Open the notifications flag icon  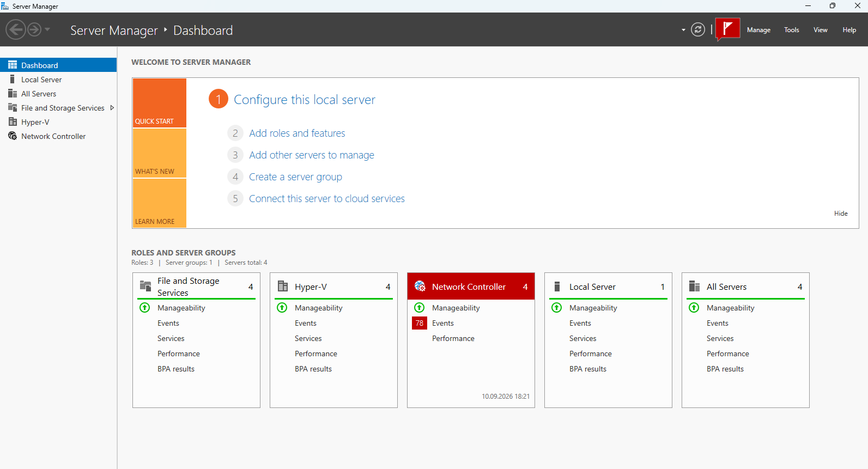[x=727, y=29]
